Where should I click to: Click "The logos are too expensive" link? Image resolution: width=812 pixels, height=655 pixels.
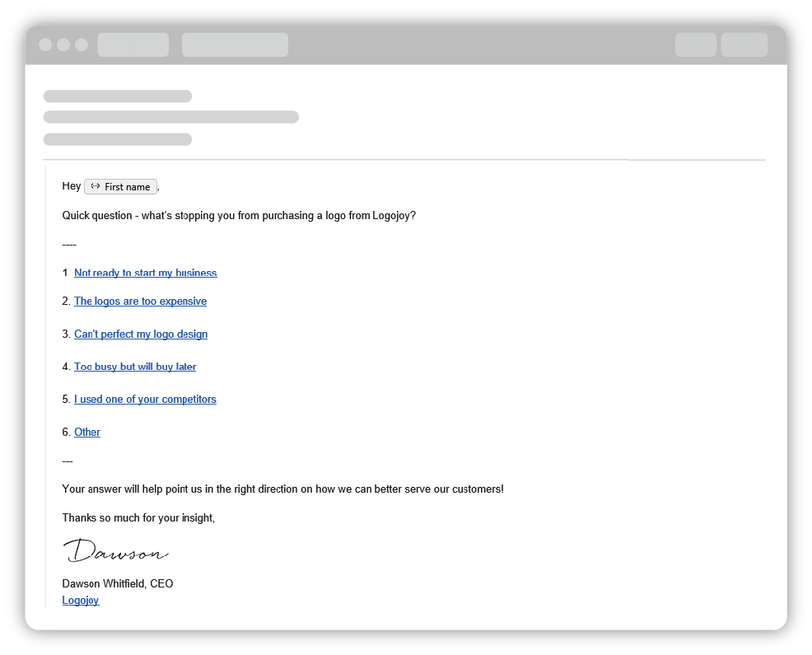click(x=140, y=302)
